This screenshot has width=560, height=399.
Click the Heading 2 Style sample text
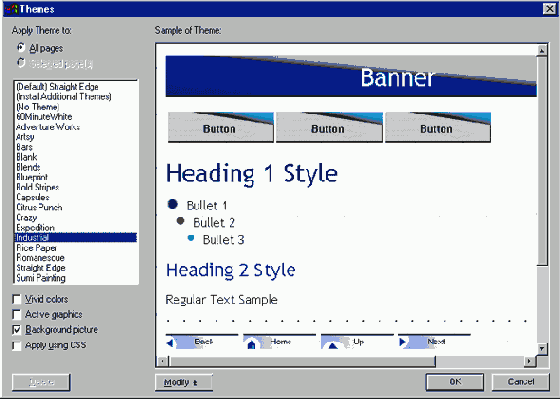pyautogui.click(x=231, y=270)
